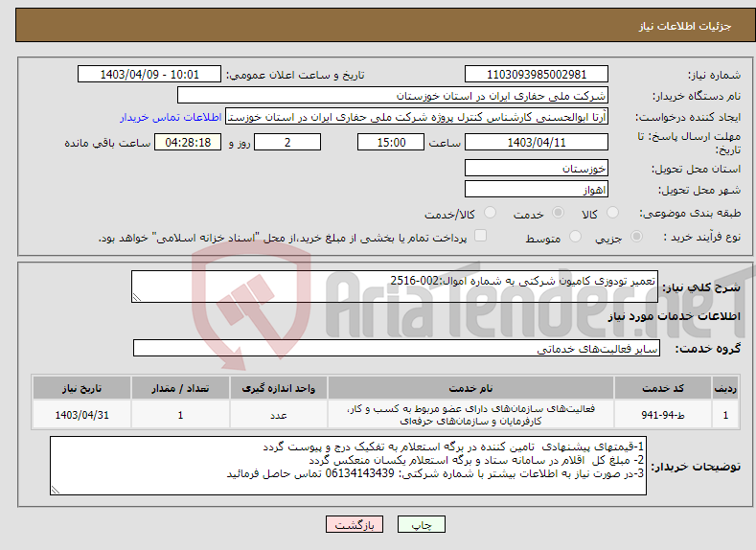
Task: Click the چاپ (print) button
Action: click(x=421, y=524)
